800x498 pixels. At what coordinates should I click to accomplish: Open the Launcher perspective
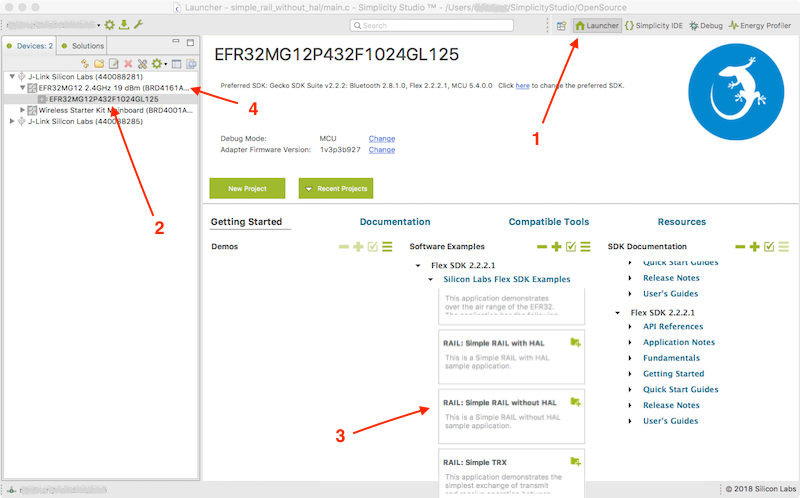[597, 26]
